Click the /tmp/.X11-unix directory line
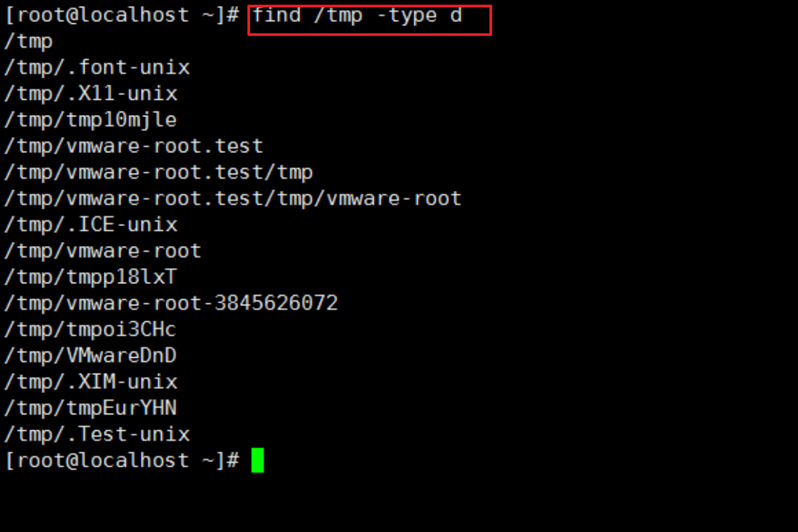The image size is (798, 532). click(x=91, y=93)
